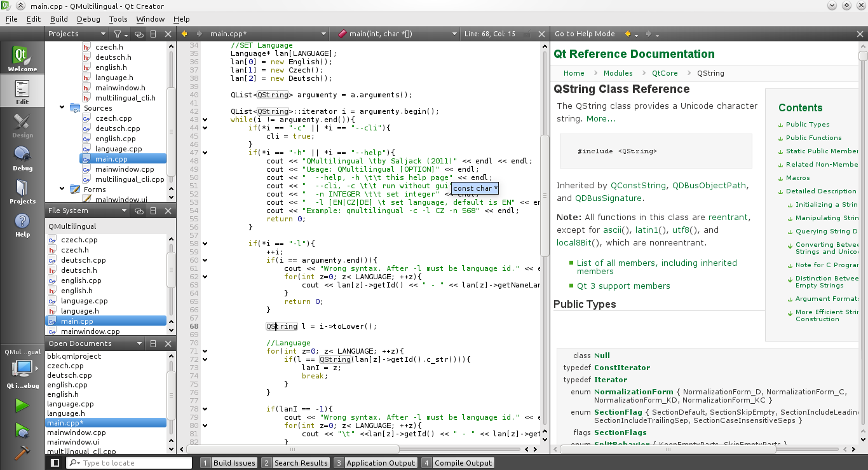The height and width of the screenshot is (470, 868).
Task: Follow the Modules breadcrumb link
Action: tap(618, 73)
